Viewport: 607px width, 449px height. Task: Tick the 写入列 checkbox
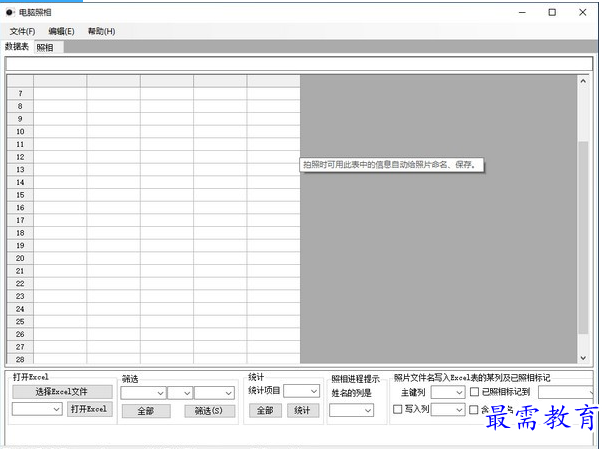coord(398,409)
